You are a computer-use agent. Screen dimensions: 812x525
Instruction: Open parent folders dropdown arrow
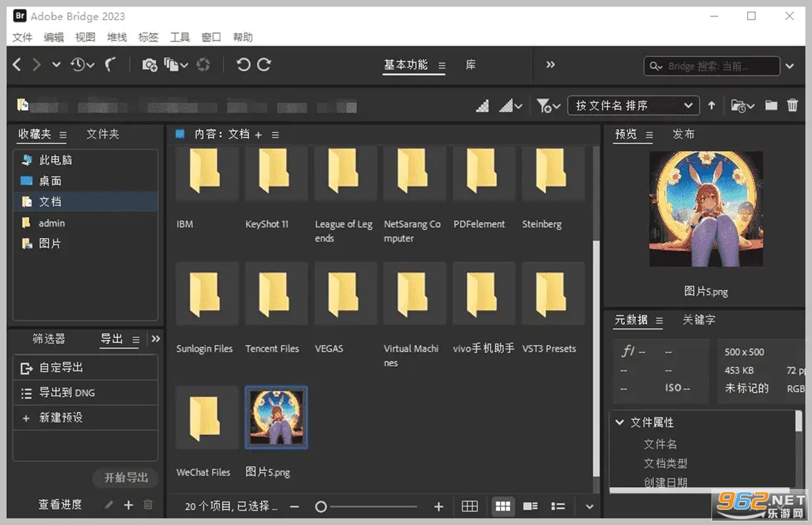pyautogui.click(x=56, y=65)
